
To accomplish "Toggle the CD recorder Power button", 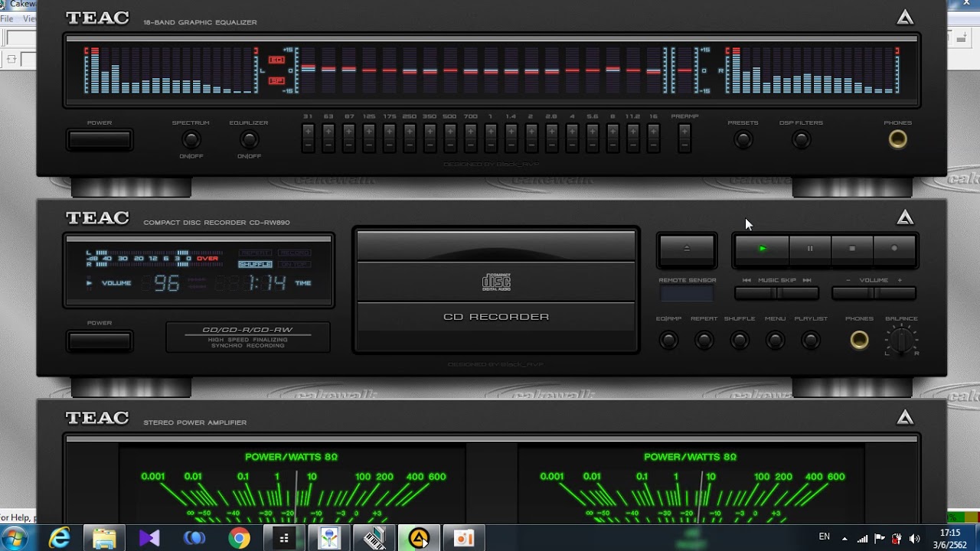I will click(100, 341).
